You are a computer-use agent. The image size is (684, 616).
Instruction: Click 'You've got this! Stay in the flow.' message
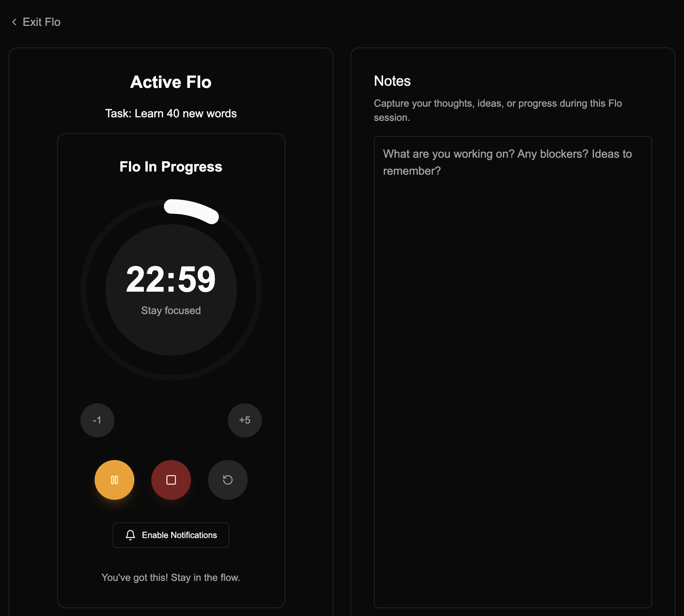171,578
